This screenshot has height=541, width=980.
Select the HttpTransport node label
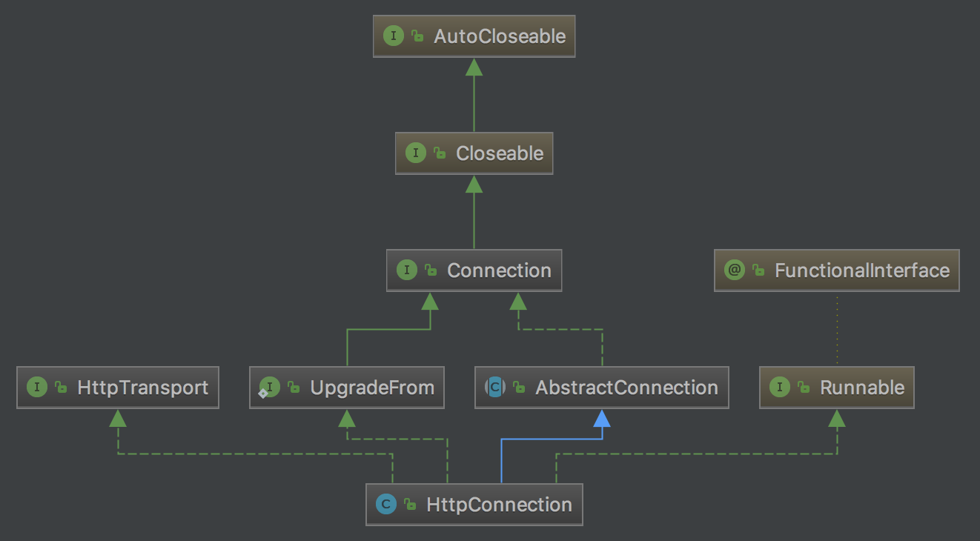142,388
